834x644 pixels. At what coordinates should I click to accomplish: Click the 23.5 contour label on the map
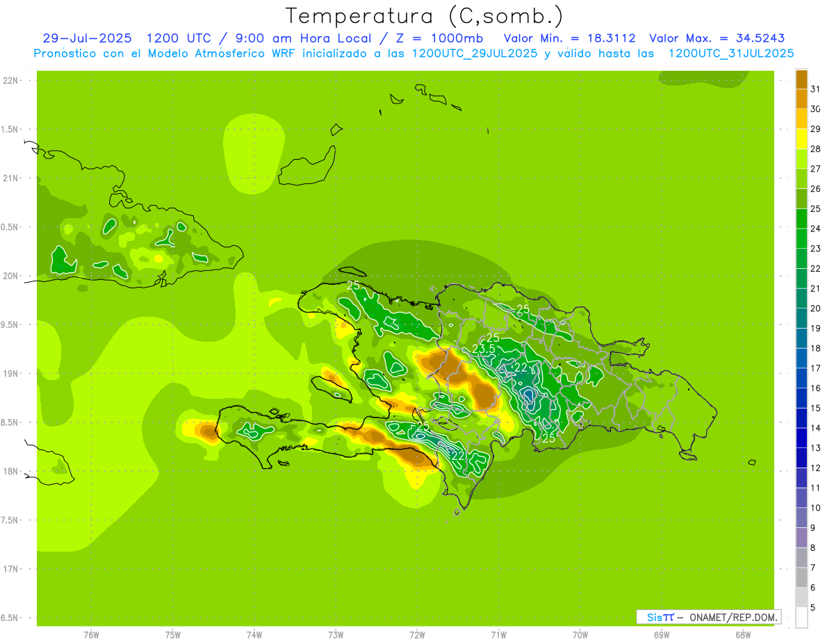point(484,348)
